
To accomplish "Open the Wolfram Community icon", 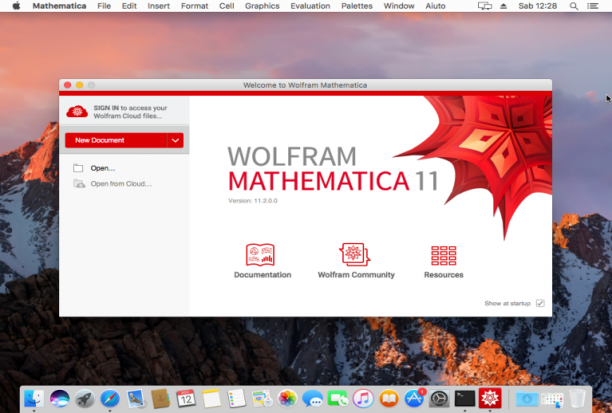I will [354, 255].
